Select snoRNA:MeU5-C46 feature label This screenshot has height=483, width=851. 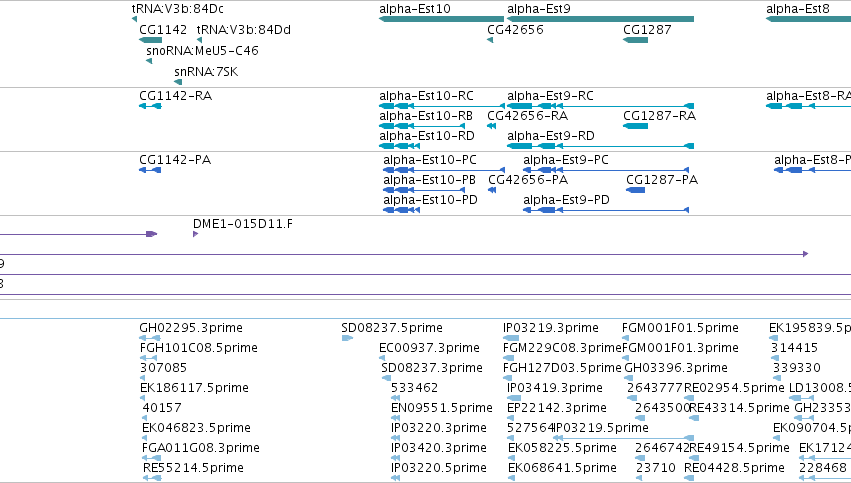click(x=202, y=50)
